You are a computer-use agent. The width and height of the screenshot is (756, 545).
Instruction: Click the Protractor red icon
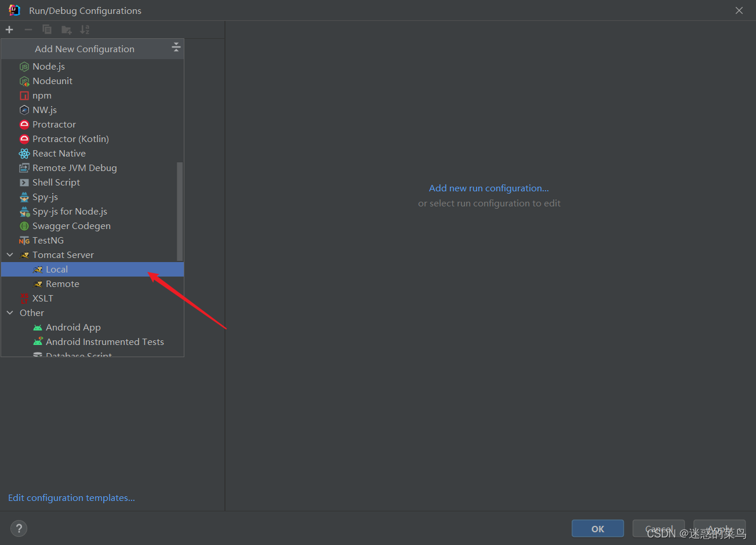pos(24,125)
